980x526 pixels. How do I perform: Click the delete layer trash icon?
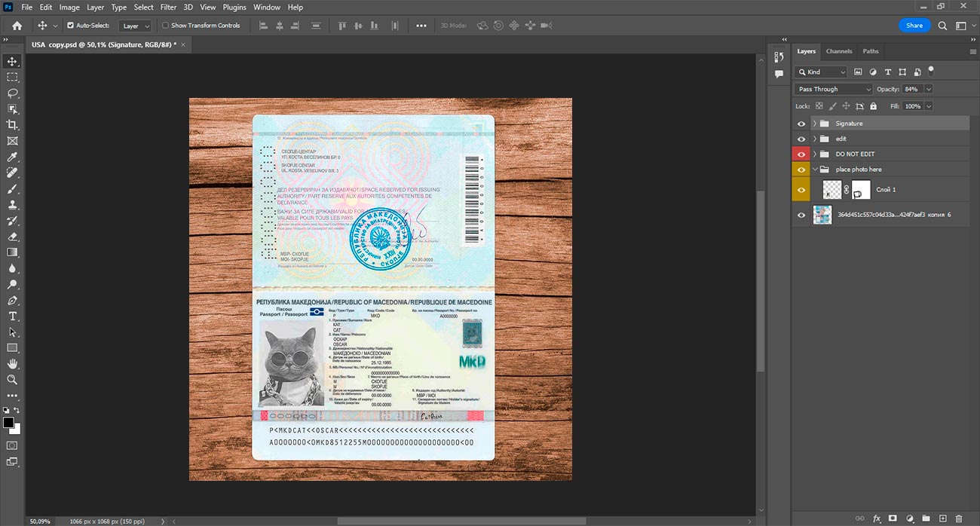click(x=959, y=518)
